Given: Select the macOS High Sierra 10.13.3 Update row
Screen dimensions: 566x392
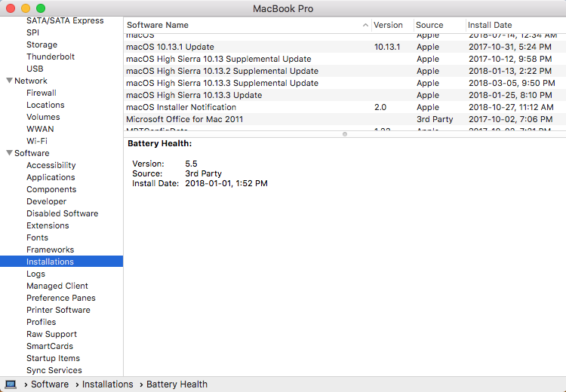Looking at the screenshot, I should coord(345,95).
